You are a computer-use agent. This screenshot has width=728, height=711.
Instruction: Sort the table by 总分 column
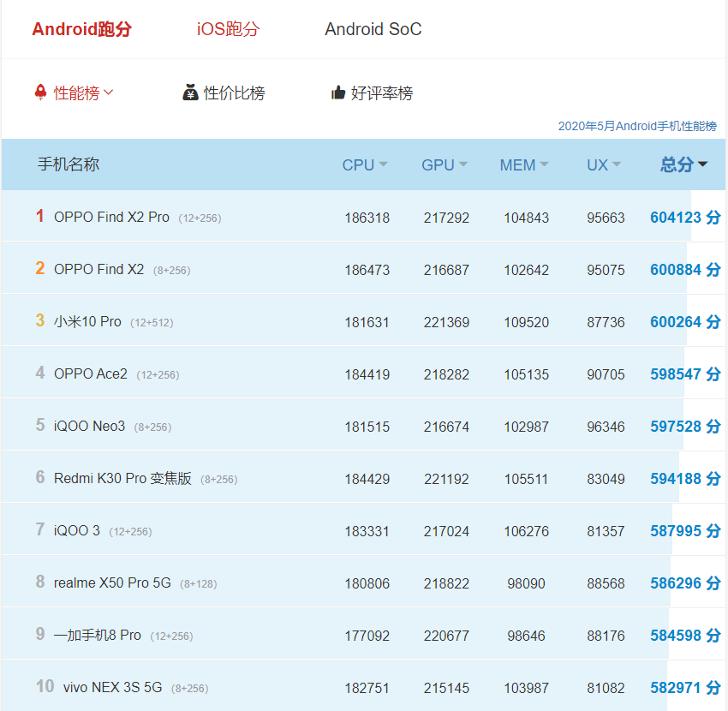(x=684, y=164)
